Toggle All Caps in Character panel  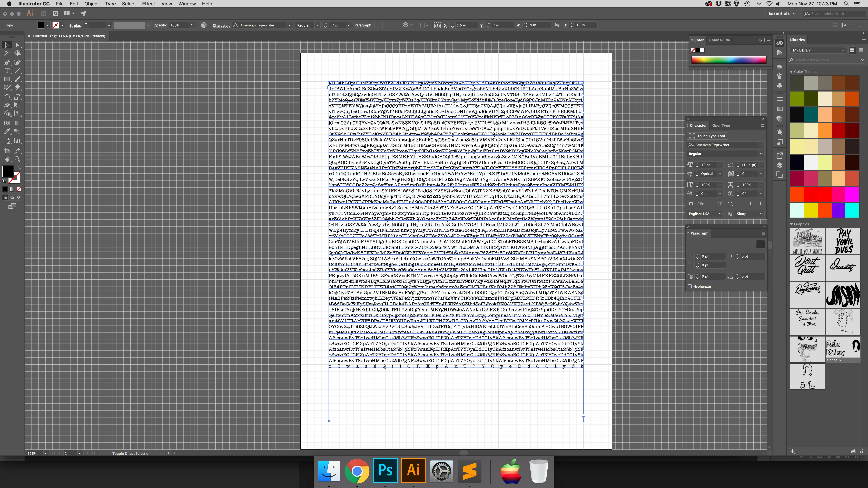point(691,204)
